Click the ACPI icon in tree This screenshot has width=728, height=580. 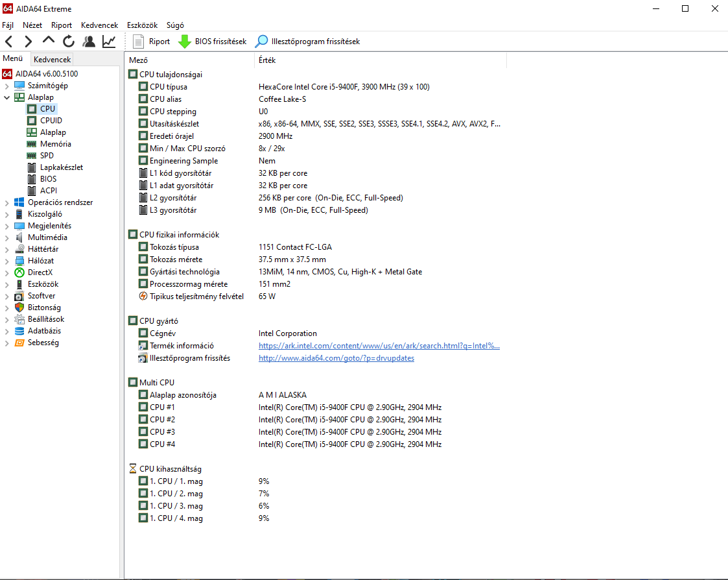pyautogui.click(x=32, y=191)
